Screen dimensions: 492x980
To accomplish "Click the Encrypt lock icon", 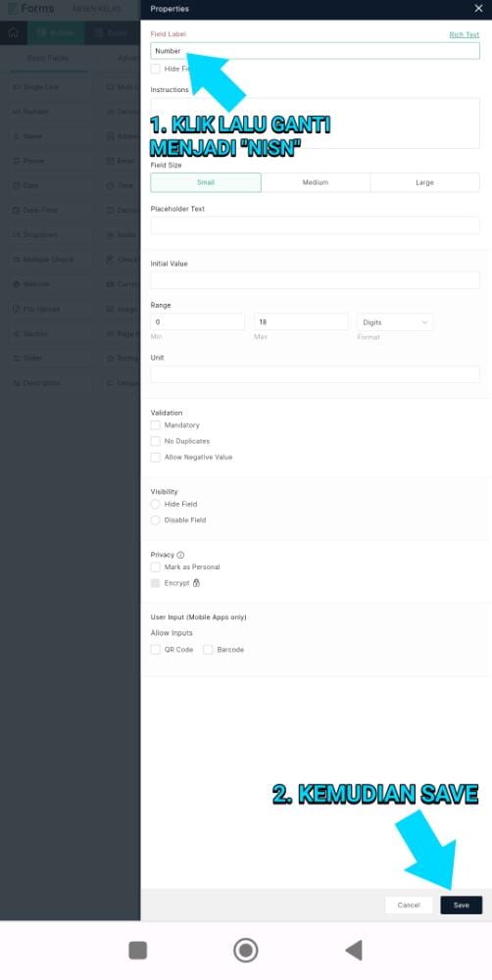I will tap(196, 583).
